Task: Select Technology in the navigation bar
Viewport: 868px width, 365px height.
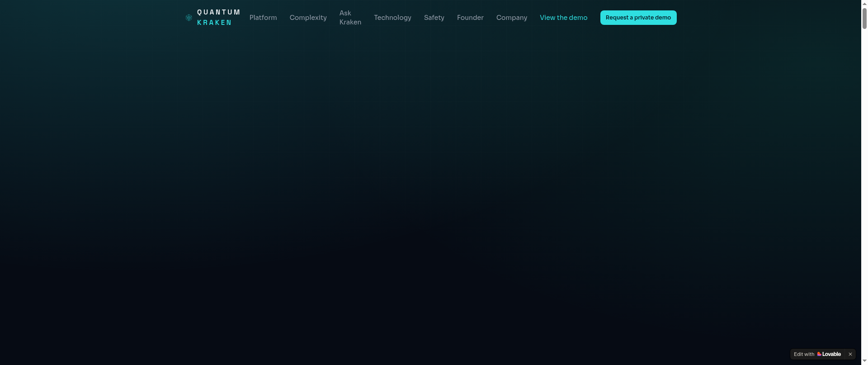Action: 392,18
